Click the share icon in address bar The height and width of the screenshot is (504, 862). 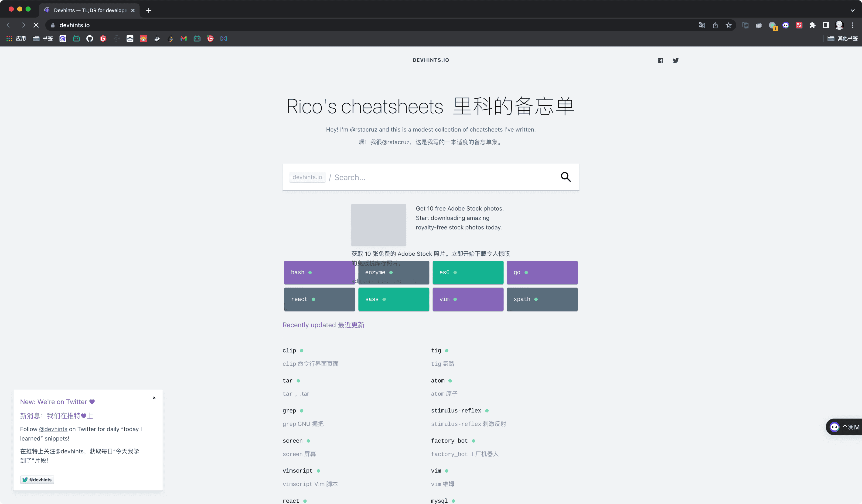[715, 25]
